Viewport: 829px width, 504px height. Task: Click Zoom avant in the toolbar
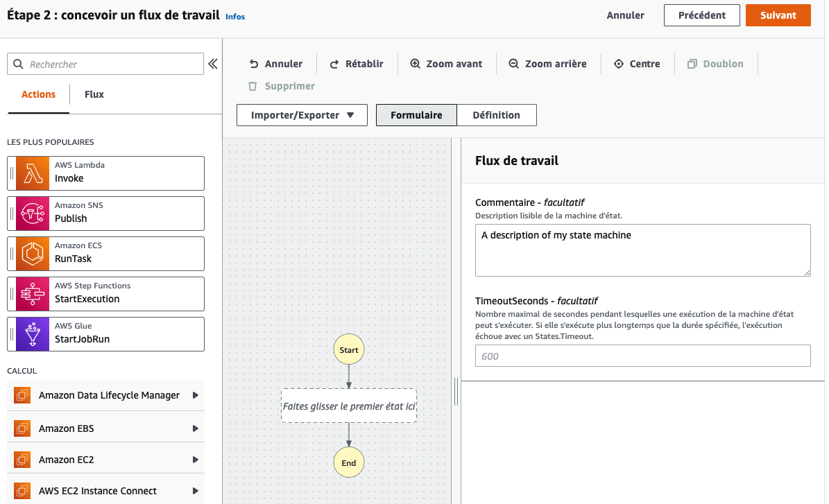(x=446, y=64)
